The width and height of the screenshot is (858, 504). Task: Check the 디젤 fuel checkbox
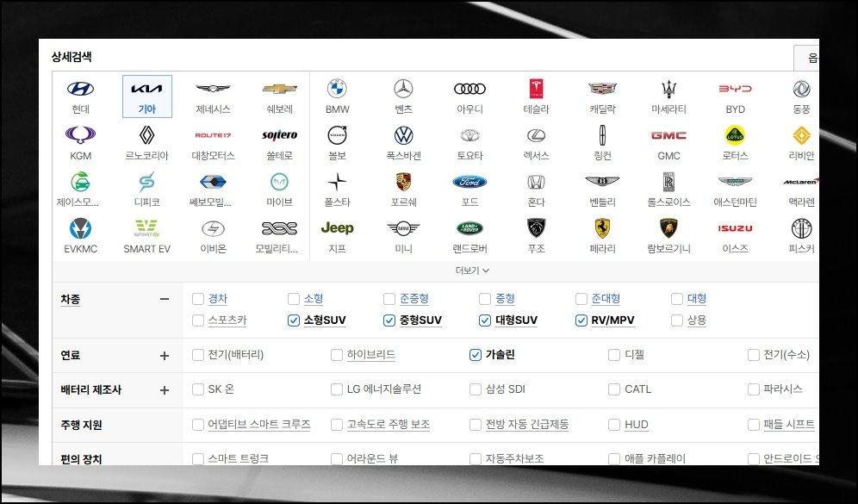click(614, 355)
